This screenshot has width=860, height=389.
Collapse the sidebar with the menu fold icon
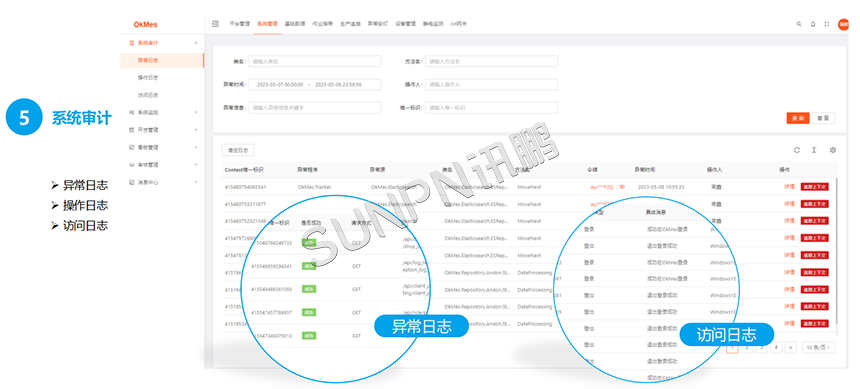click(215, 24)
